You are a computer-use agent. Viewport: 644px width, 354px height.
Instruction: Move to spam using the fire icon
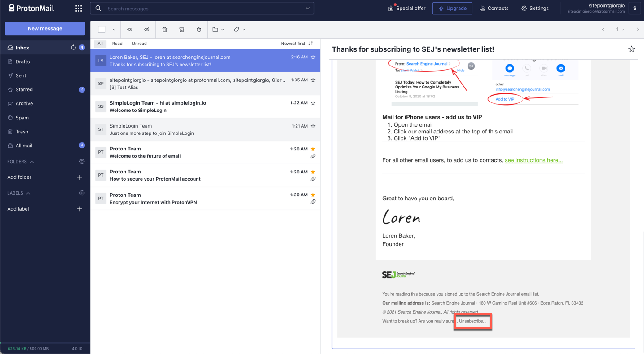tap(199, 30)
